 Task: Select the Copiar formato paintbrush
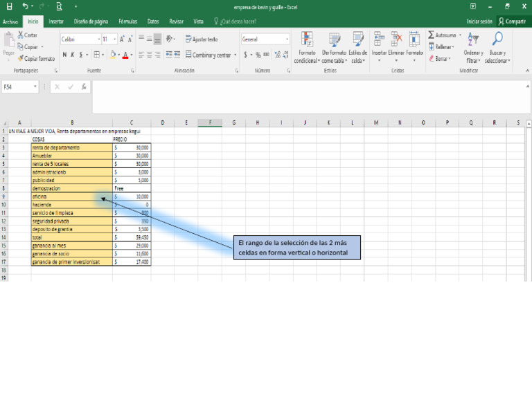[x=21, y=59]
